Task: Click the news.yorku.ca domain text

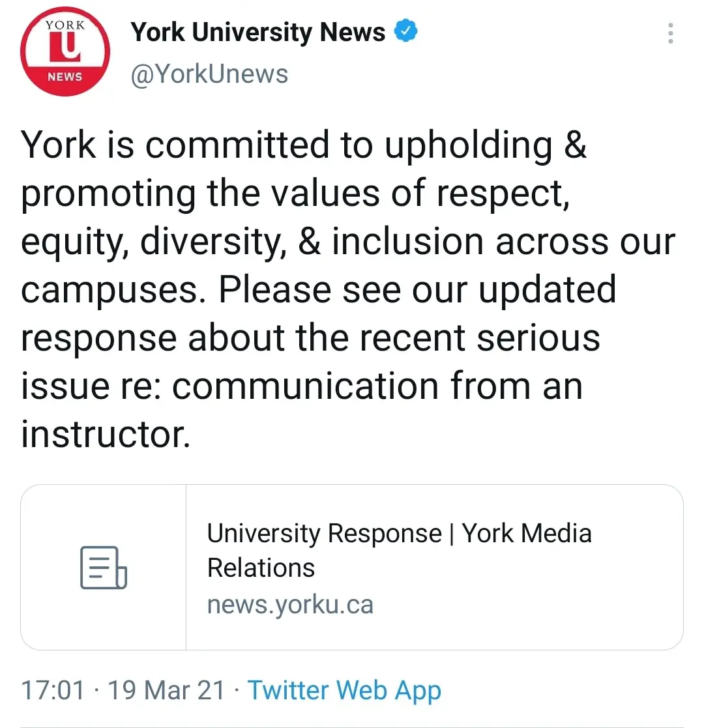Action: pyautogui.click(x=290, y=605)
